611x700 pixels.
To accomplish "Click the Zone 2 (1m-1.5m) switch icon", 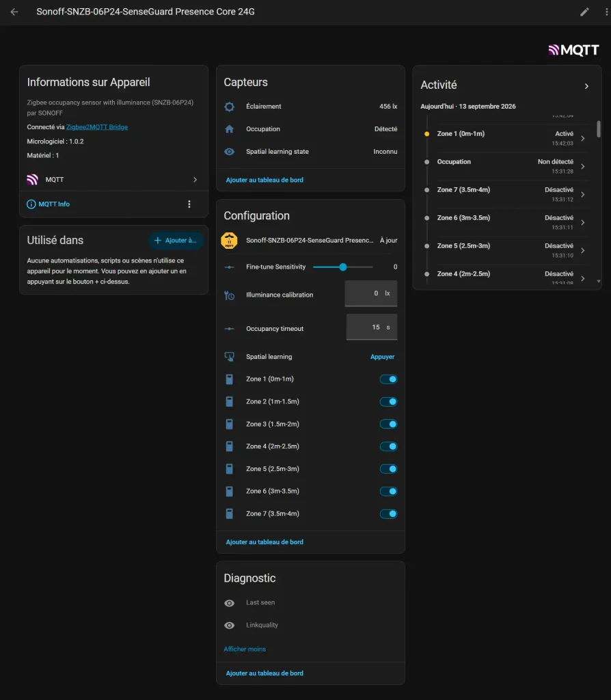I will coord(230,402).
